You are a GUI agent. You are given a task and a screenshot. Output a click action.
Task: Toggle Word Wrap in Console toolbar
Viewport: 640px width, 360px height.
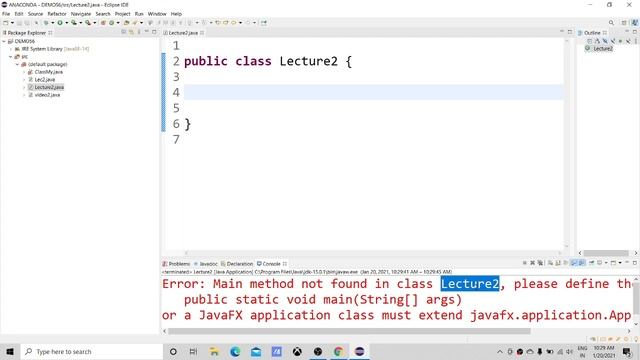tap(566, 263)
